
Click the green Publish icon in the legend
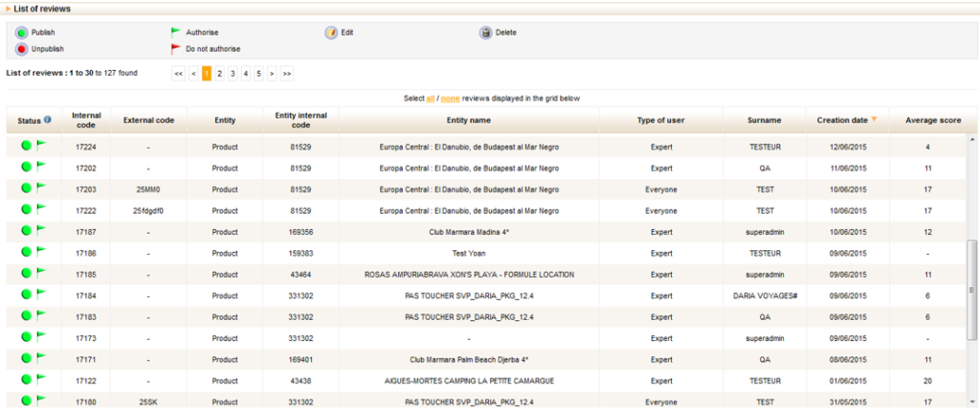point(21,33)
